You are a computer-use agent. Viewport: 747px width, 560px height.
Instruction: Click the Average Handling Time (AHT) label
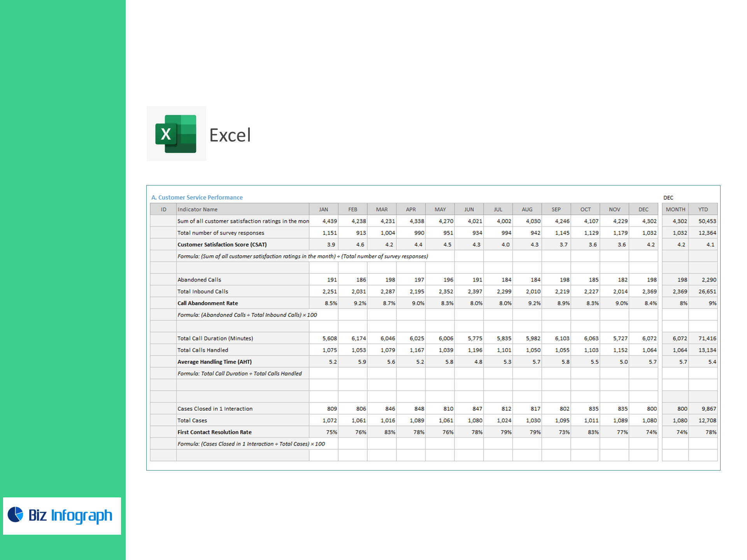coord(214,362)
